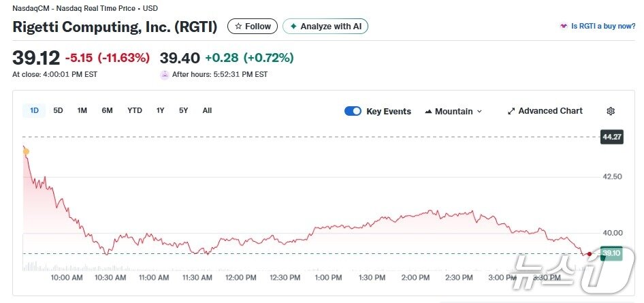Image resolution: width=644 pixels, height=303 pixels.
Task: Switch to the YTD range
Action: pyautogui.click(x=135, y=110)
